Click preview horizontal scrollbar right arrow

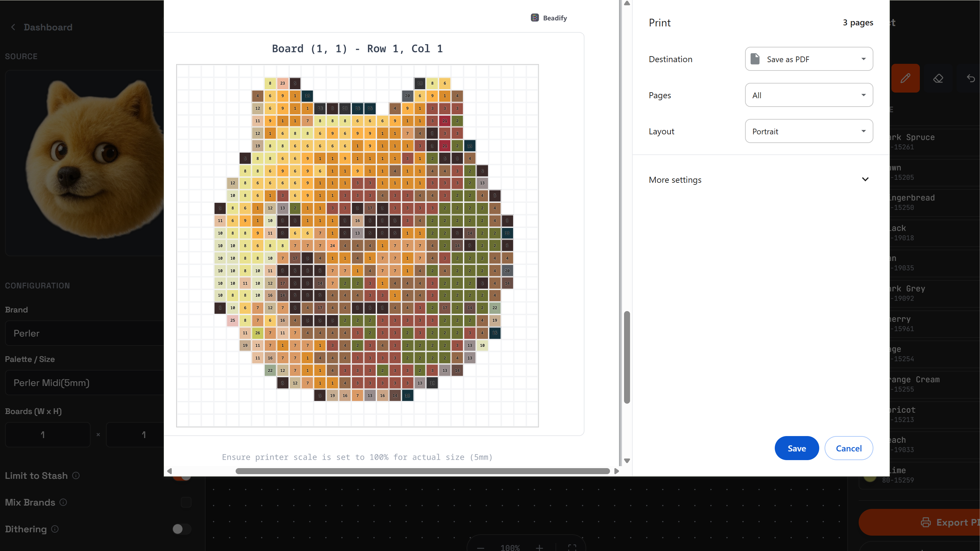[616, 471]
